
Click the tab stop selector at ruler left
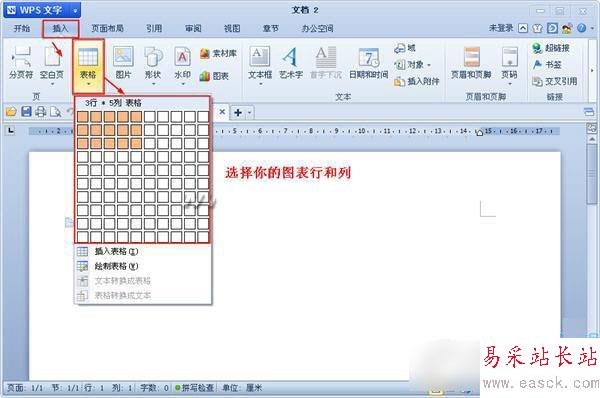(x=11, y=131)
